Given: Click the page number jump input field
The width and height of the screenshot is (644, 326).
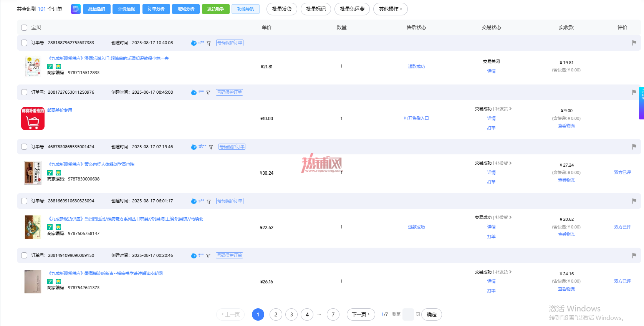Looking at the screenshot, I should coord(408,314).
